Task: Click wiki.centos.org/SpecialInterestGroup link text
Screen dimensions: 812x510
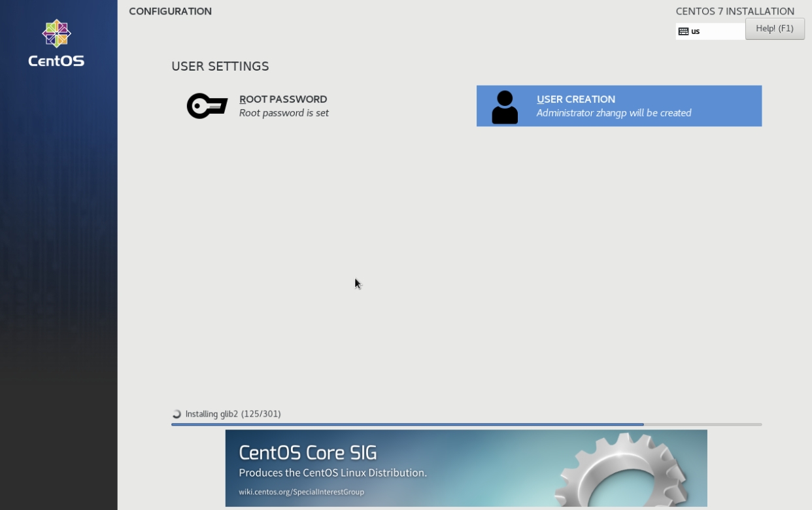Action: click(301, 492)
